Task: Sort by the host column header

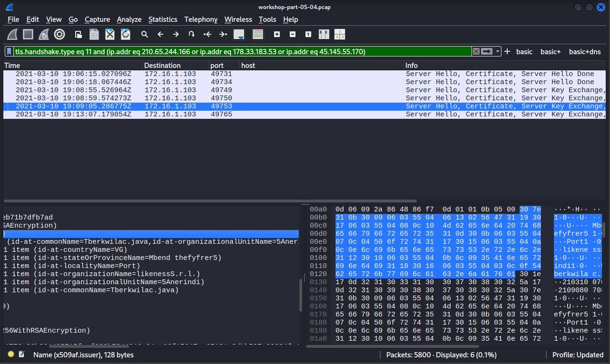Action: [321, 65]
